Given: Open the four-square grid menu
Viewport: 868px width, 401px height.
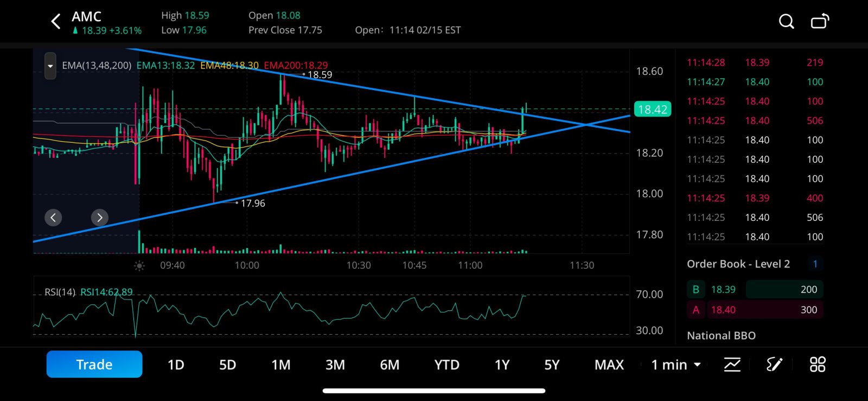Looking at the screenshot, I should 818,365.
